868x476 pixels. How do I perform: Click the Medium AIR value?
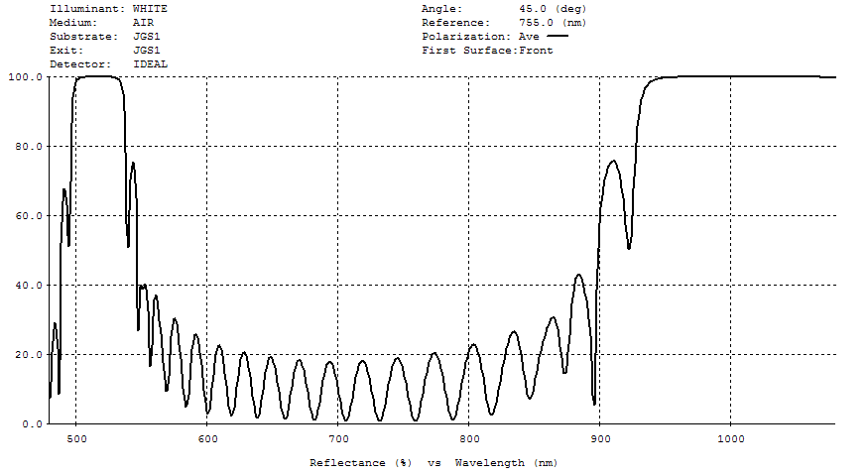pyautogui.click(x=143, y=22)
